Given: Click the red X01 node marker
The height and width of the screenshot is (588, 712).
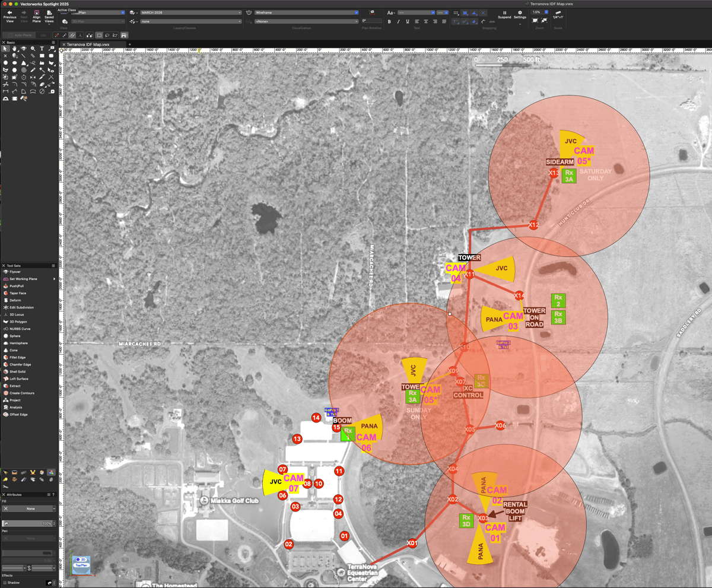Looking at the screenshot, I should click(412, 543).
